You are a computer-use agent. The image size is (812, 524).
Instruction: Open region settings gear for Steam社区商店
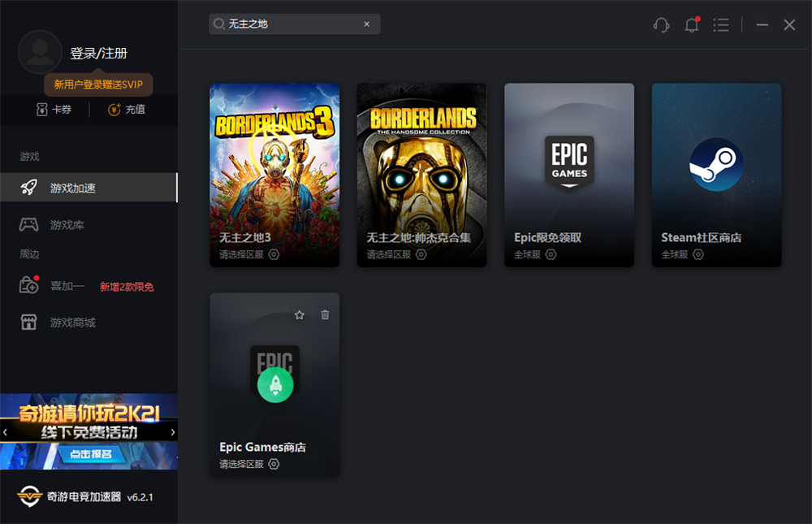(698, 254)
